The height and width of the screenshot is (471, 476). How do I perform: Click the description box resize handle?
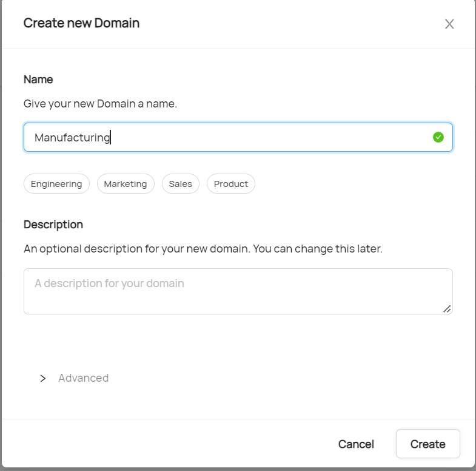point(447,309)
